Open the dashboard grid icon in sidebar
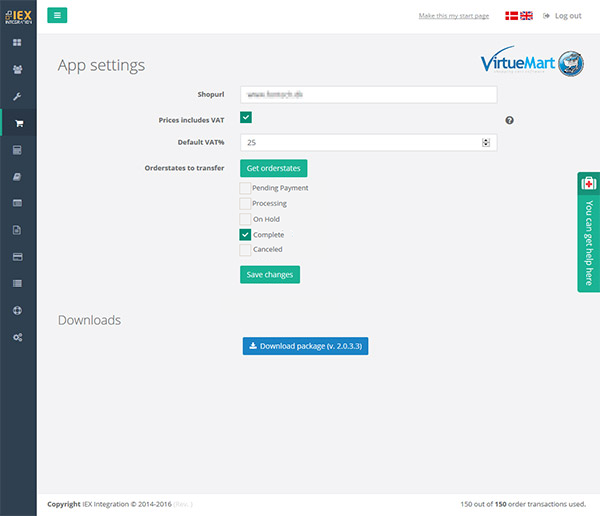600x516 pixels. point(17,43)
